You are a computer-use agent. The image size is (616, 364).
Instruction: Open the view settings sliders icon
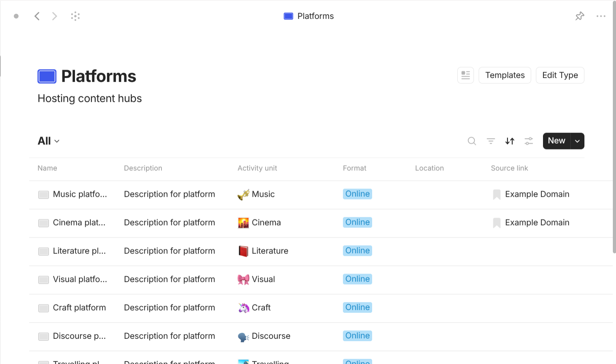coord(529,141)
